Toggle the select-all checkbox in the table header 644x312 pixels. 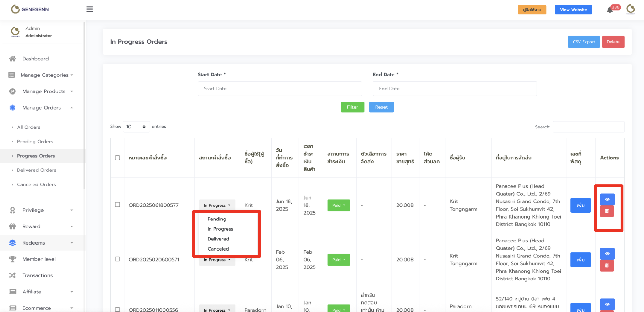pos(117,158)
